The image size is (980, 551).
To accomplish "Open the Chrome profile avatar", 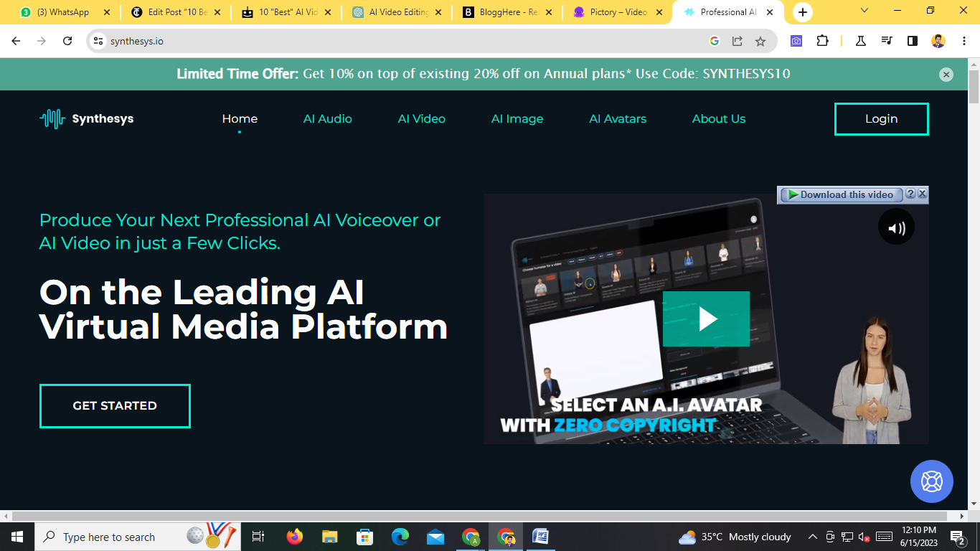I will 938,41.
